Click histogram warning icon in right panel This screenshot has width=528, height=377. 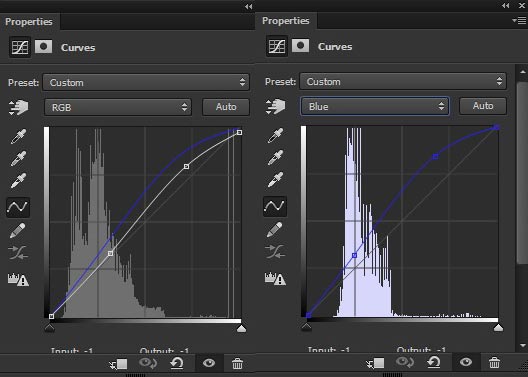(275, 278)
